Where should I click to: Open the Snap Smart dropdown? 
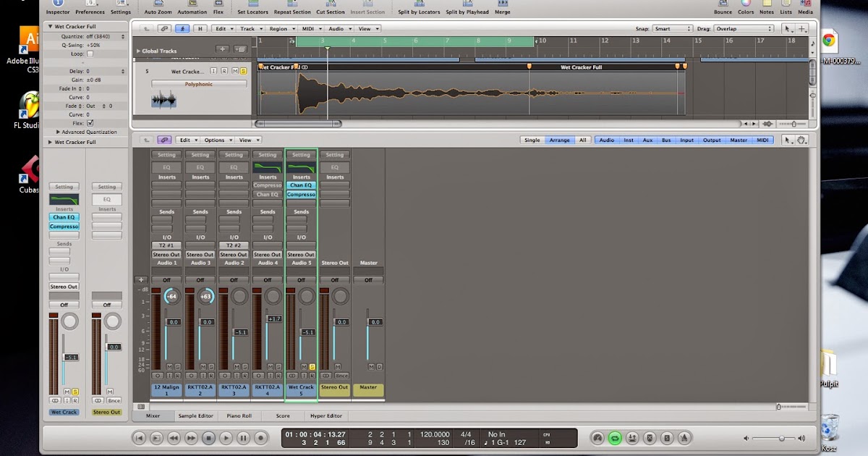click(x=672, y=29)
